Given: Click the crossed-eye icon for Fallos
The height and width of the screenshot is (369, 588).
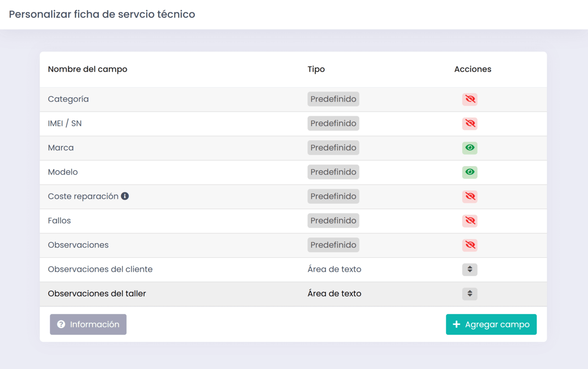Looking at the screenshot, I should 469,221.
